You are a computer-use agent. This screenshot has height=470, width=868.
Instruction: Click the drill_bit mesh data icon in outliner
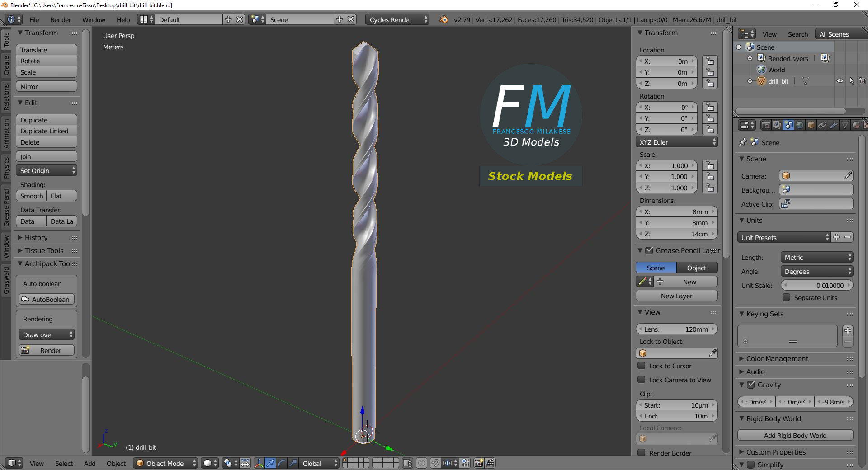point(805,81)
